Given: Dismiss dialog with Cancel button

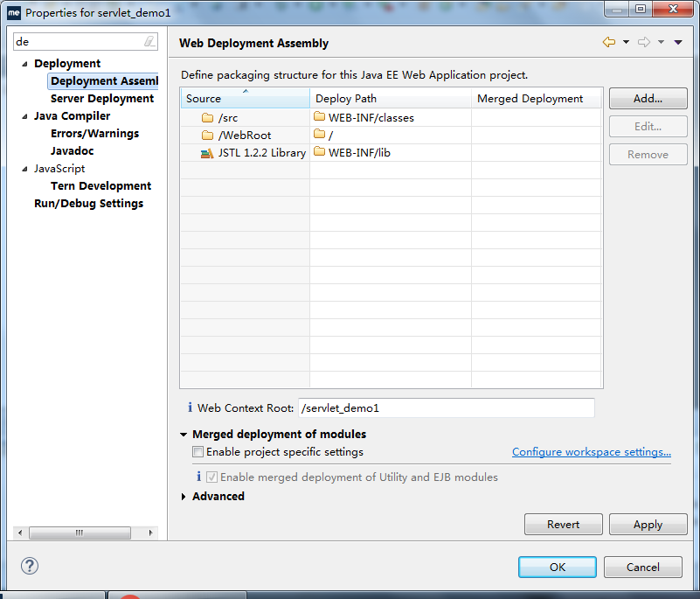Looking at the screenshot, I should pyautogui.click(x=643, y=567).
